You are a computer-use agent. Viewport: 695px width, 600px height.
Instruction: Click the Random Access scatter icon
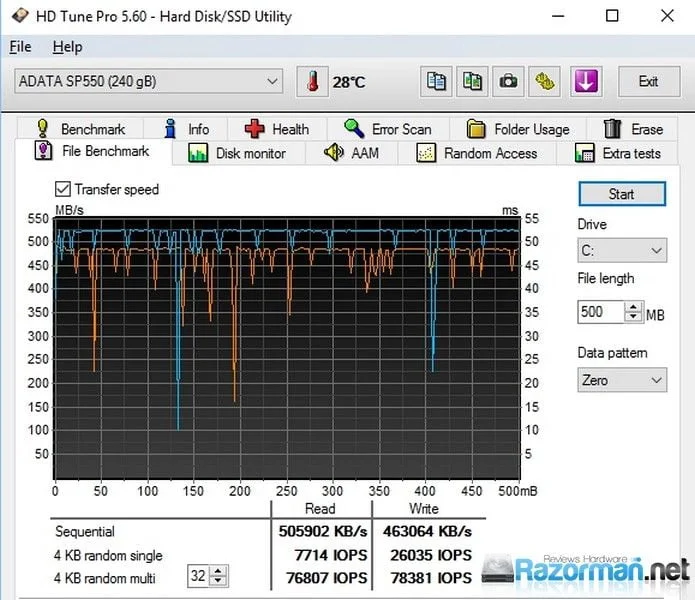[426, 153]
